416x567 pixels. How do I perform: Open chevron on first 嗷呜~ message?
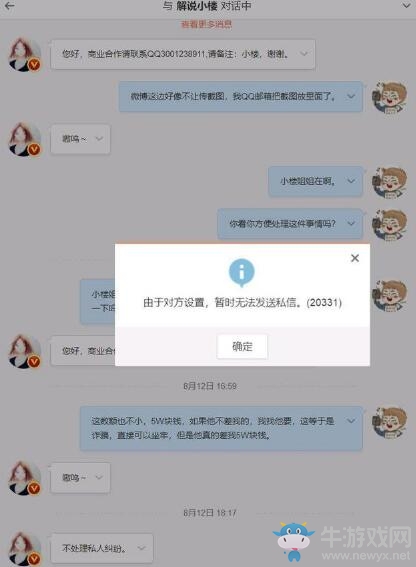coord(99,138)
